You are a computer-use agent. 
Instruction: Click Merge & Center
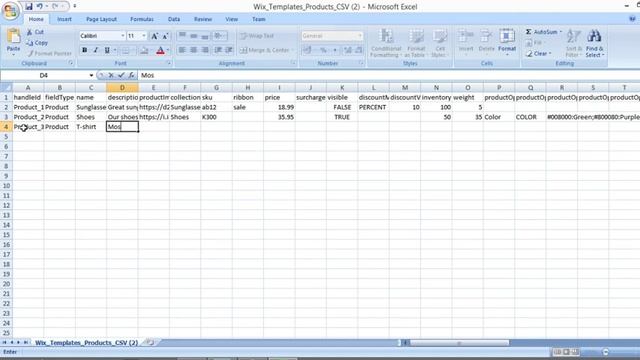click(264, 50)
